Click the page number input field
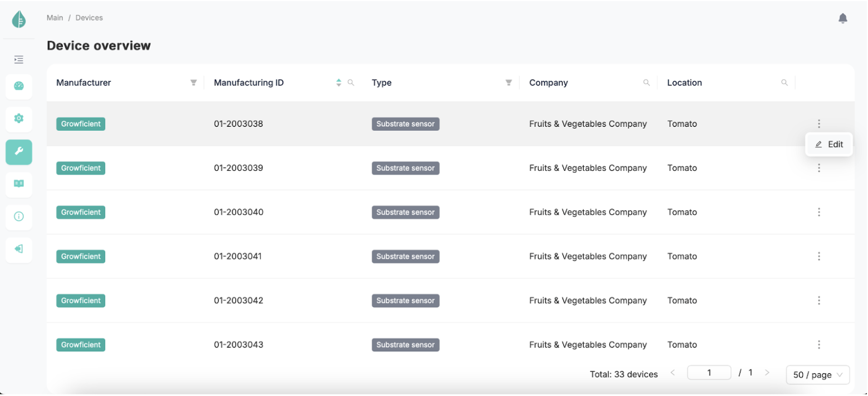The width and height of the screenshot is (868, 396). coord(709,373)
